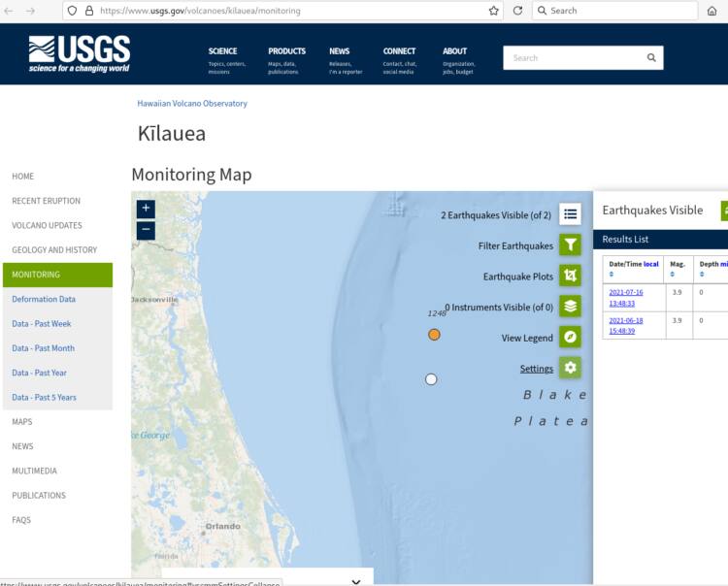
Task: Open the SCIENCE menu
Action: (x=222, y=51)
